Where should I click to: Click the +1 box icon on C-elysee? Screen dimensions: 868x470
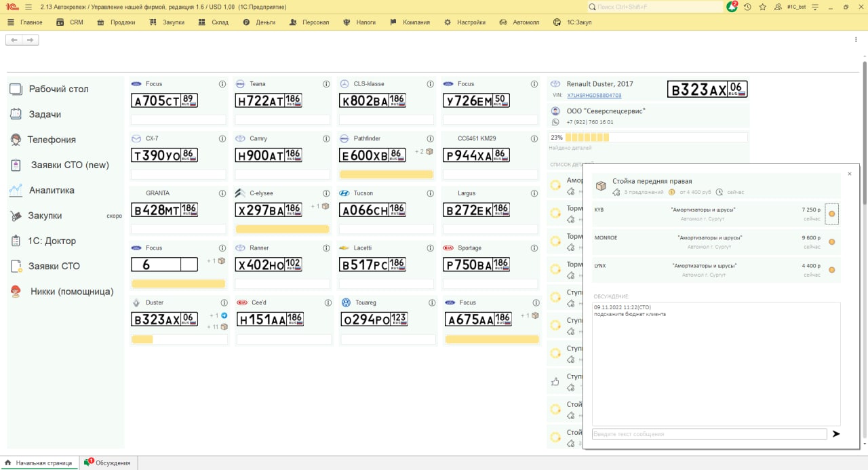(x=325, y=206)
